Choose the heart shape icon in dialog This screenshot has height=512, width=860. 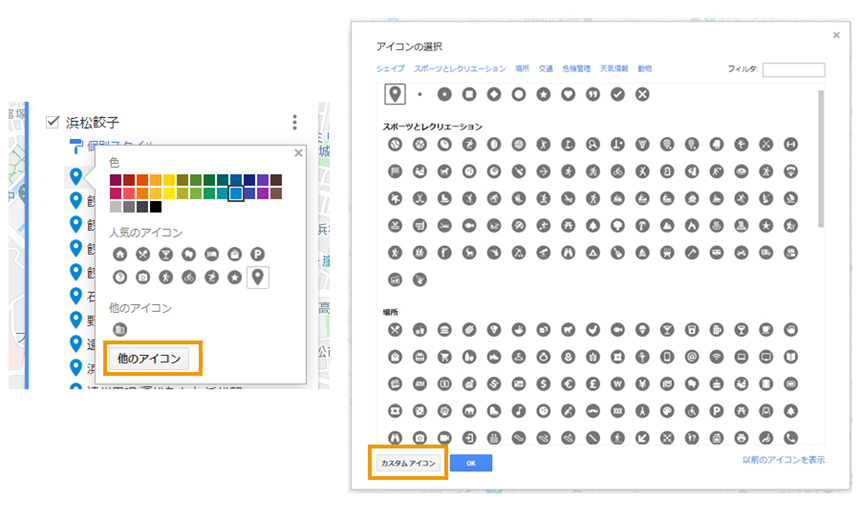568,94
